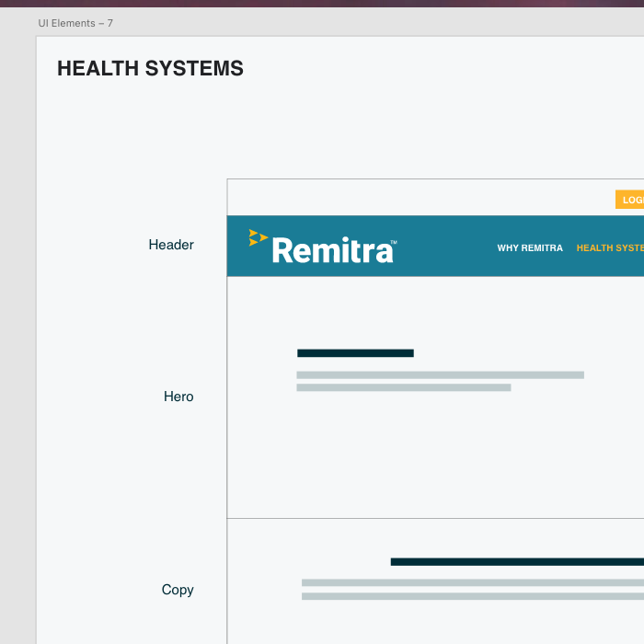Select the longer gray text line in Hero
The image size is (644, 644).
click(440, 375)
